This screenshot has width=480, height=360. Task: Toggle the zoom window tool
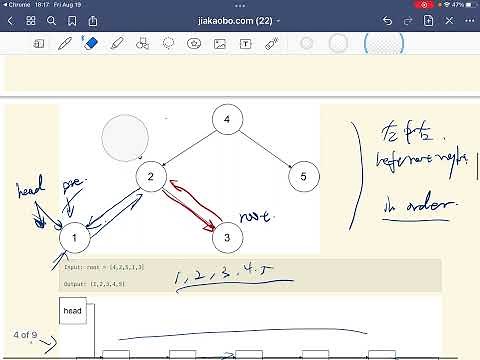[x=39, y=44]
